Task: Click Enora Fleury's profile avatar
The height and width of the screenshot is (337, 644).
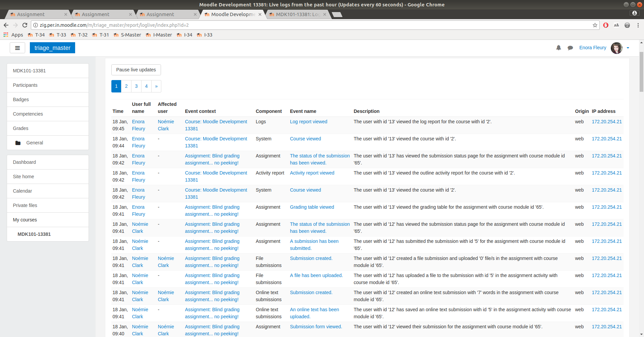Action: point(616,48)
